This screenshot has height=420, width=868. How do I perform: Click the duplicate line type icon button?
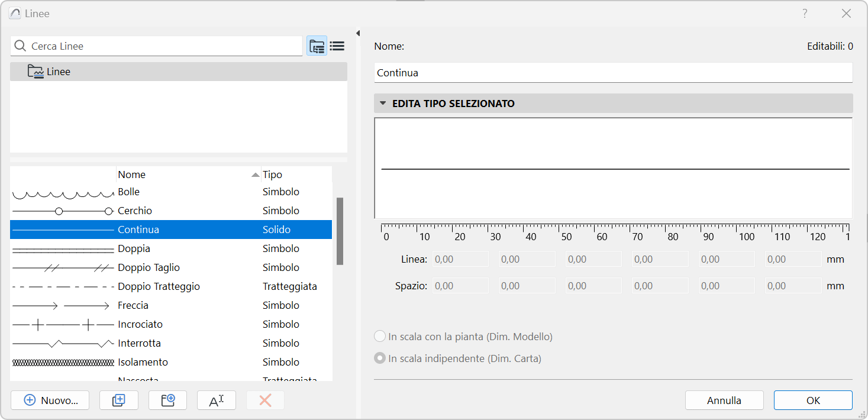click(x=119, y=400)
